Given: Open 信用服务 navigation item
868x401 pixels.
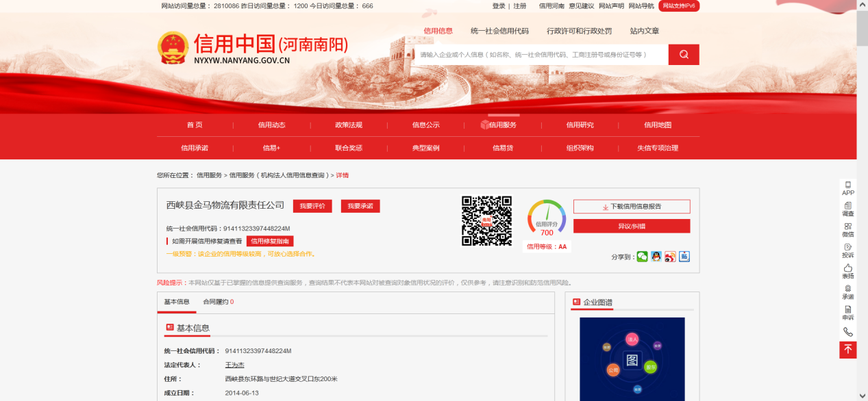Looking at the screenshot, I should click(502, 125).
